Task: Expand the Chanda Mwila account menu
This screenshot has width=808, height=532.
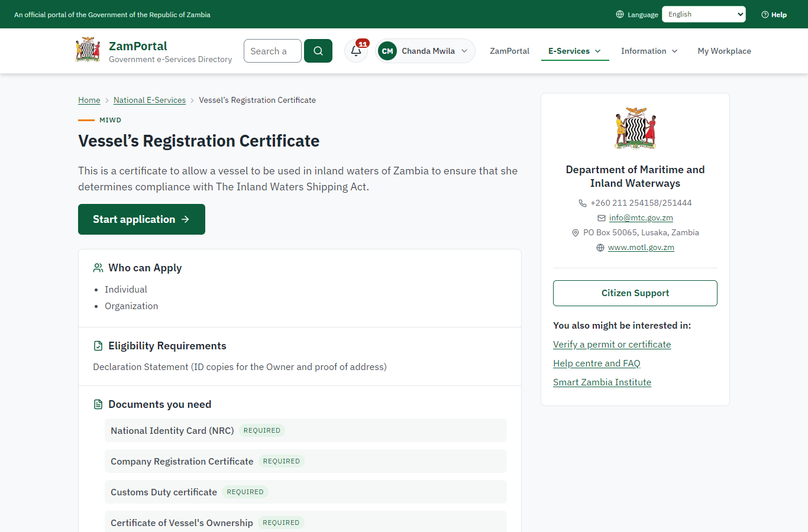Action: [x=425, y=51]
